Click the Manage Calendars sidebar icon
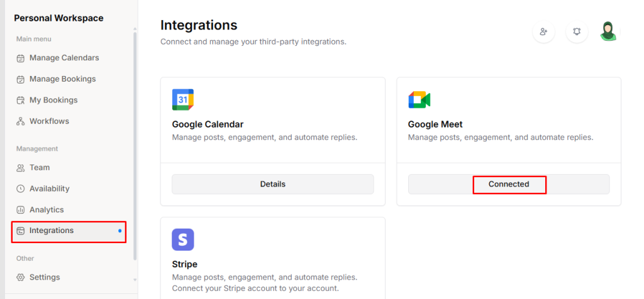Viewport: 644px width, 299px height. (21, 58)
